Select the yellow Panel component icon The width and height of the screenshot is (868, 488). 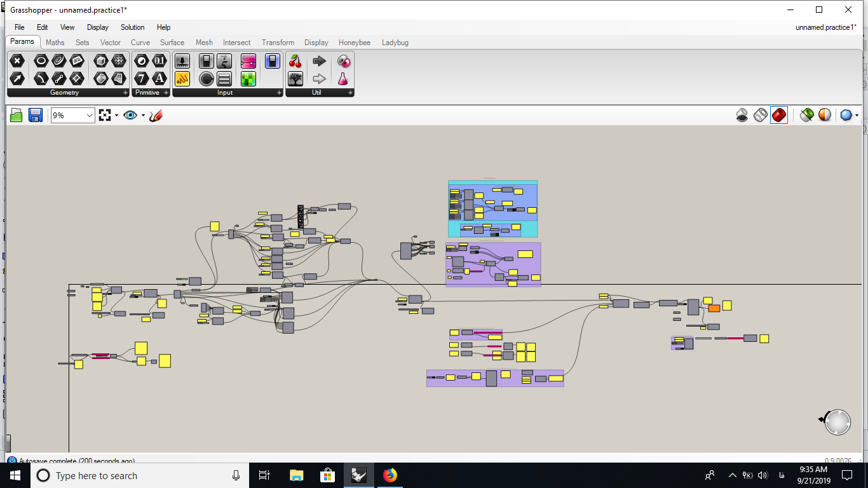(x=182, y=79)
